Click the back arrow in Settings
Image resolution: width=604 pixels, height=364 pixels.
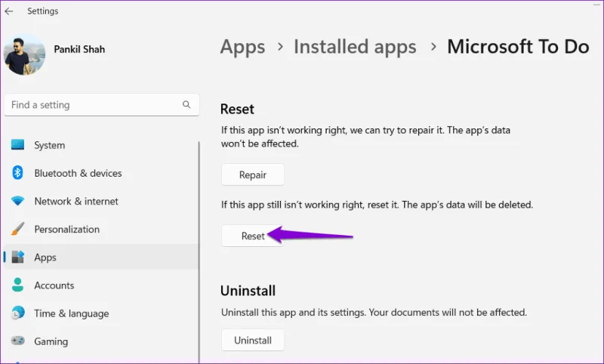point(9,11)
